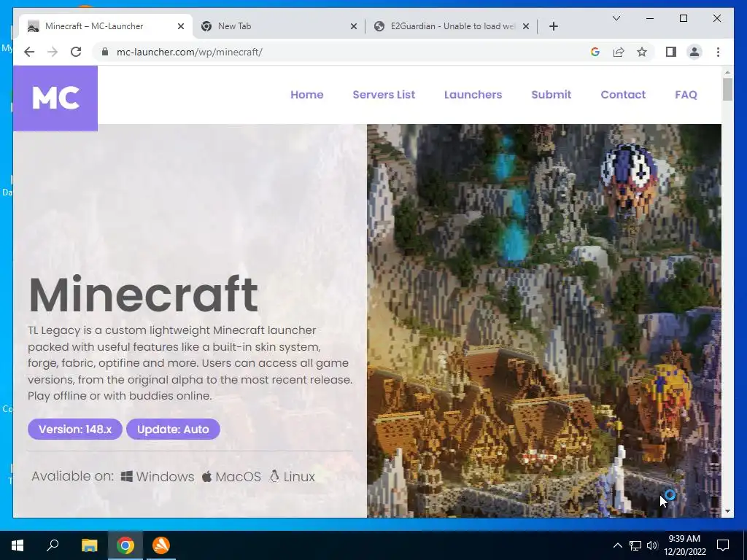Open taskbar search magnifier

(53, 545)
